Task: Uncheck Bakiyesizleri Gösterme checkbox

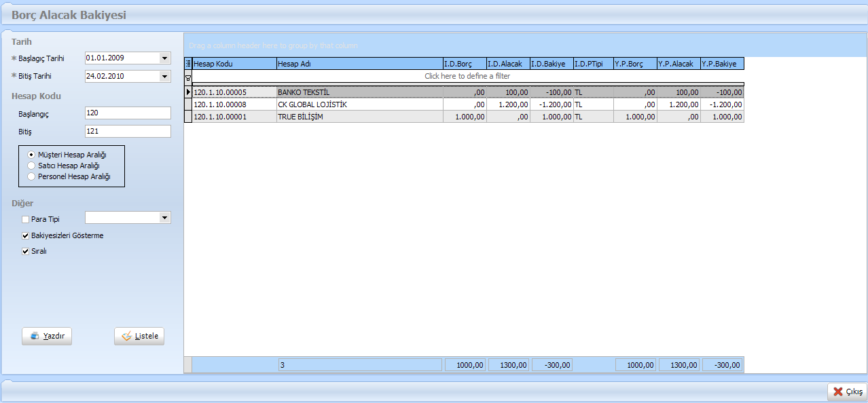Action: pyautogui.click(x=26, y=235)
